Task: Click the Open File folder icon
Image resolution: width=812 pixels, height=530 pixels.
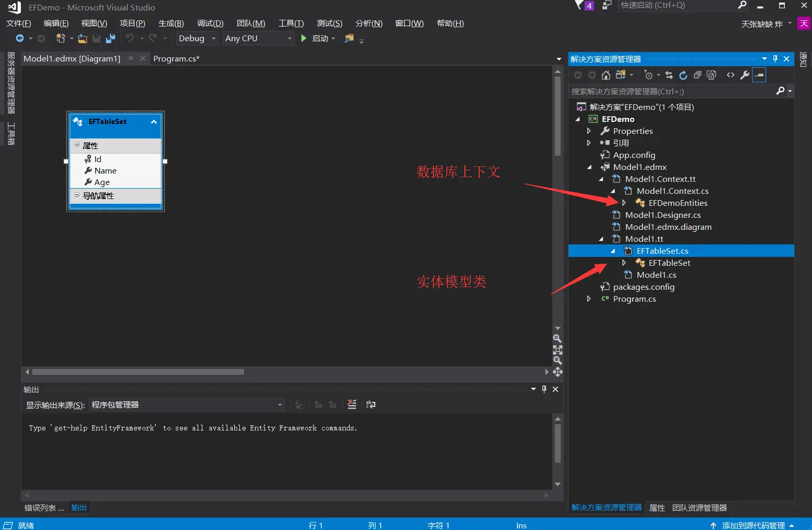Action: (82, 38)
